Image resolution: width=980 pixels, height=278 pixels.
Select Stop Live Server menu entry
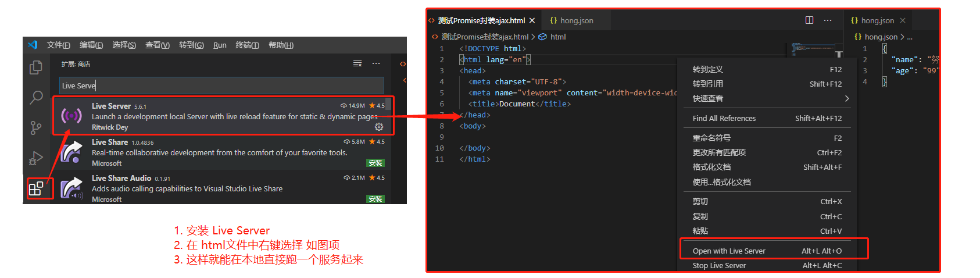click(719, 266)
